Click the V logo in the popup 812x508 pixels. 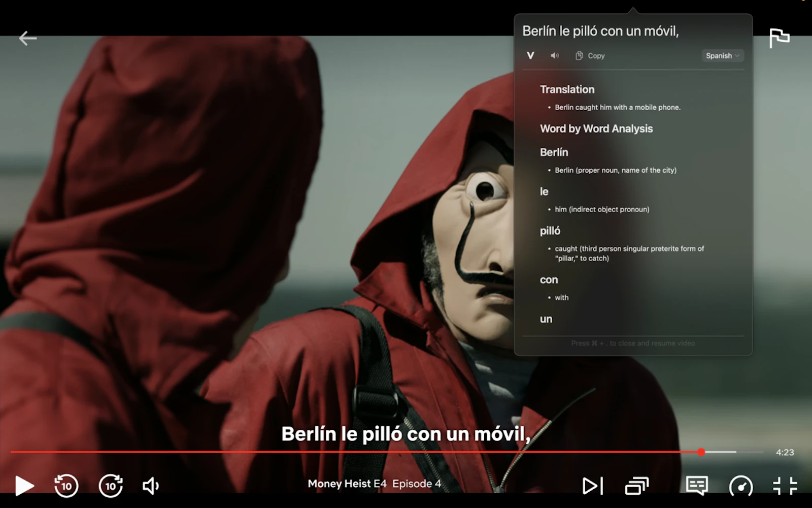(x=530, y=55)
